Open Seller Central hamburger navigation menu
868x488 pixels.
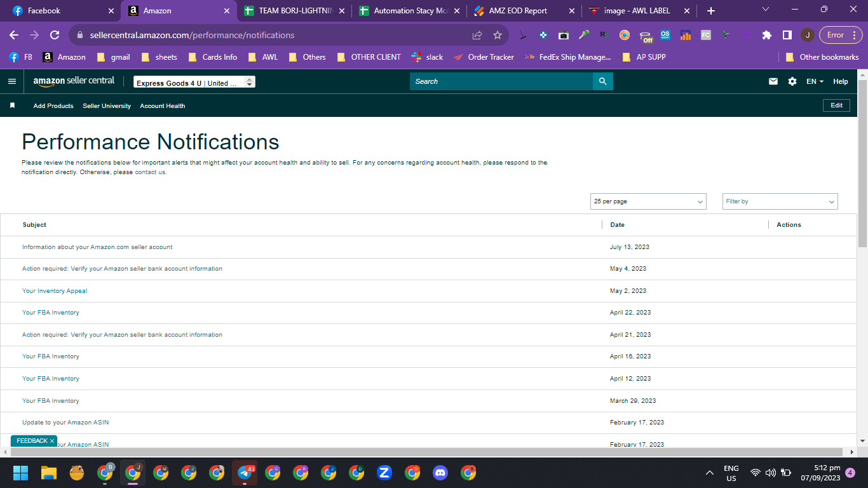click(x=11, y=81)
